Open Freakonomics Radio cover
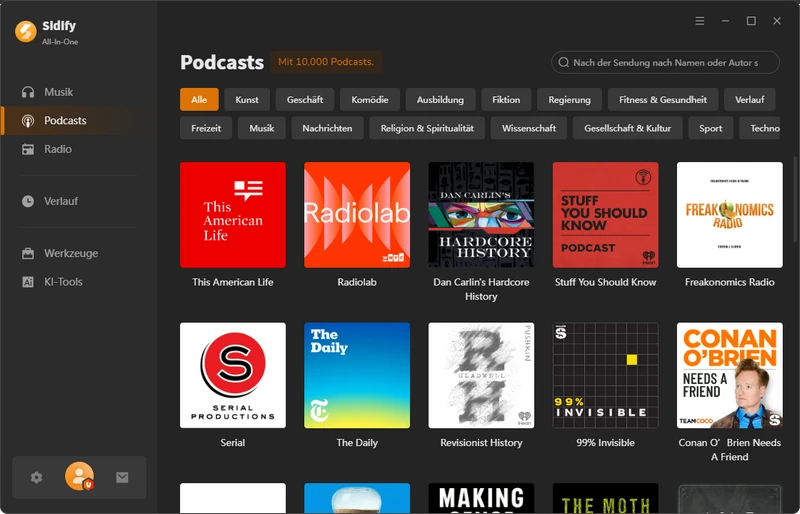This screenshot has height=514, width=800. [x=730, y=215]
